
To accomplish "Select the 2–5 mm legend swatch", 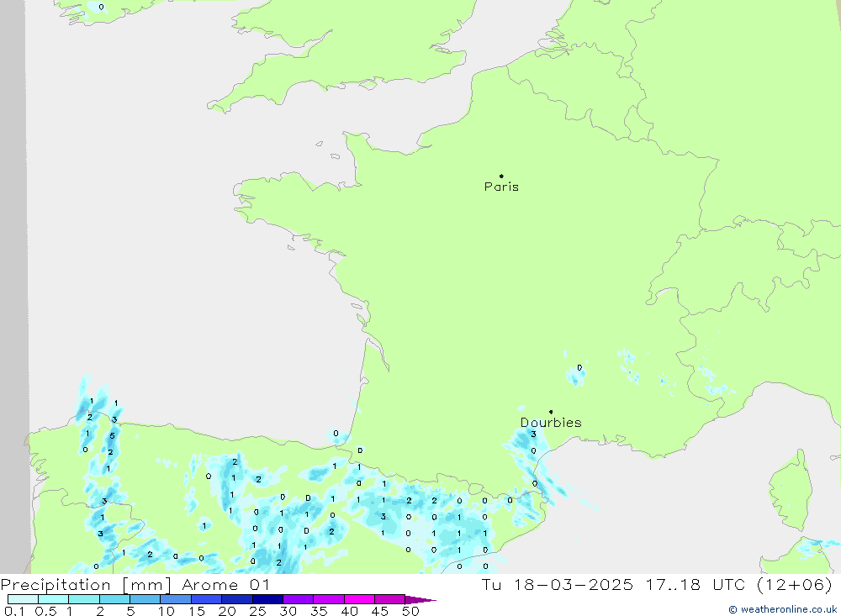I will click(114, 599).
